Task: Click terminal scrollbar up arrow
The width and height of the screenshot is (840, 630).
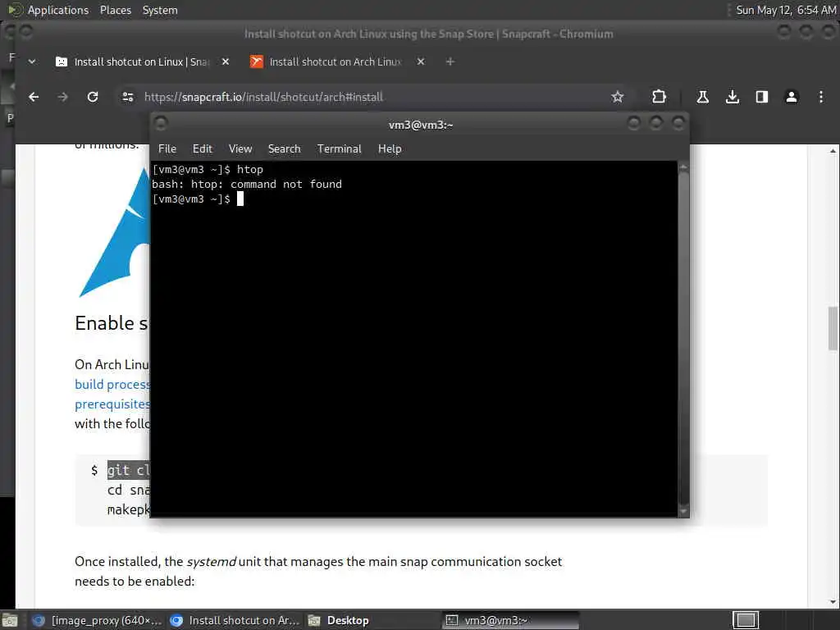Action: [x=683, y=167]
